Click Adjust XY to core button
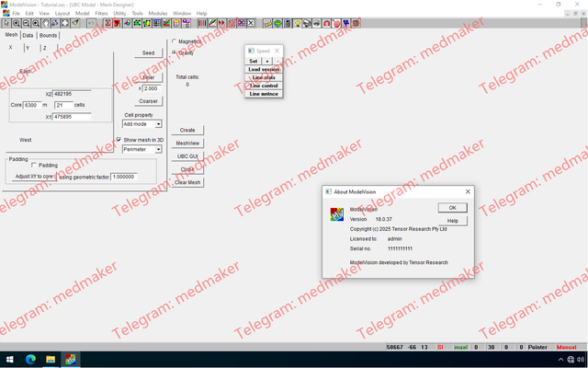 pyautogui.click(x=34, y=176)
